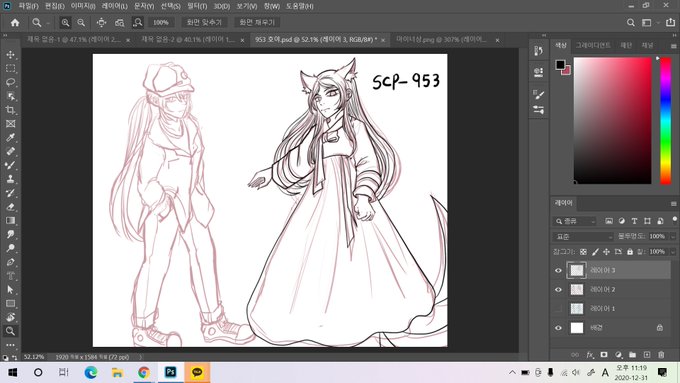The image size is (680, 383).
Task: Select the Pen tool
Action: pyautogui.click(x=10, y=262)
